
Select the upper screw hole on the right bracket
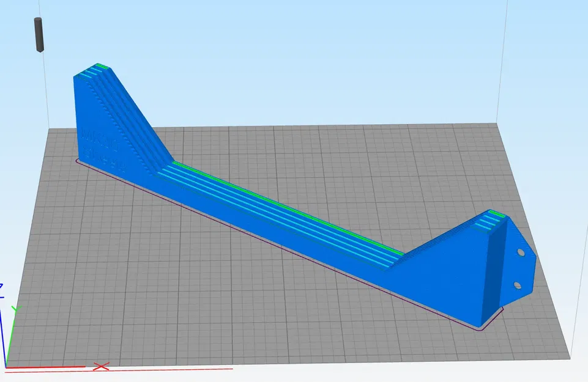point(521,253)
